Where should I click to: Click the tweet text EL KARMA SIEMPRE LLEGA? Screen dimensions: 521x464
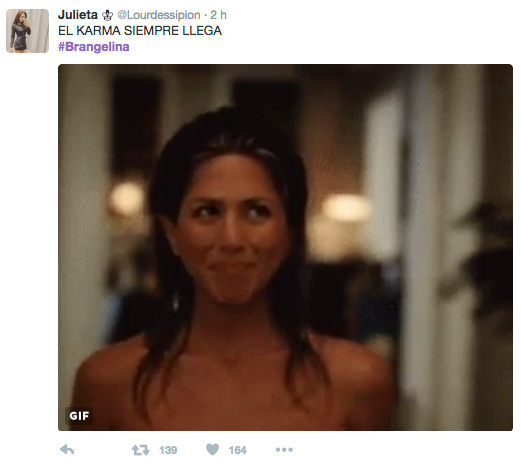(140, 31)
